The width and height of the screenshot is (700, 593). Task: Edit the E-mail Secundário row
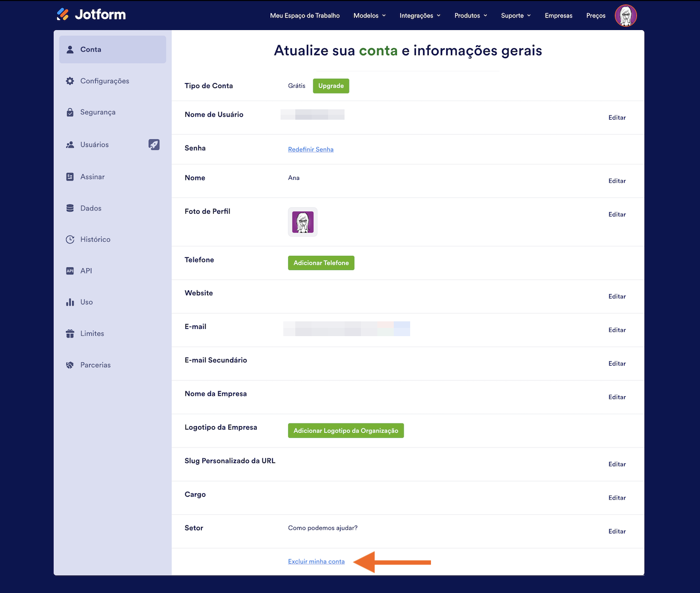click(x=617, y=363)
